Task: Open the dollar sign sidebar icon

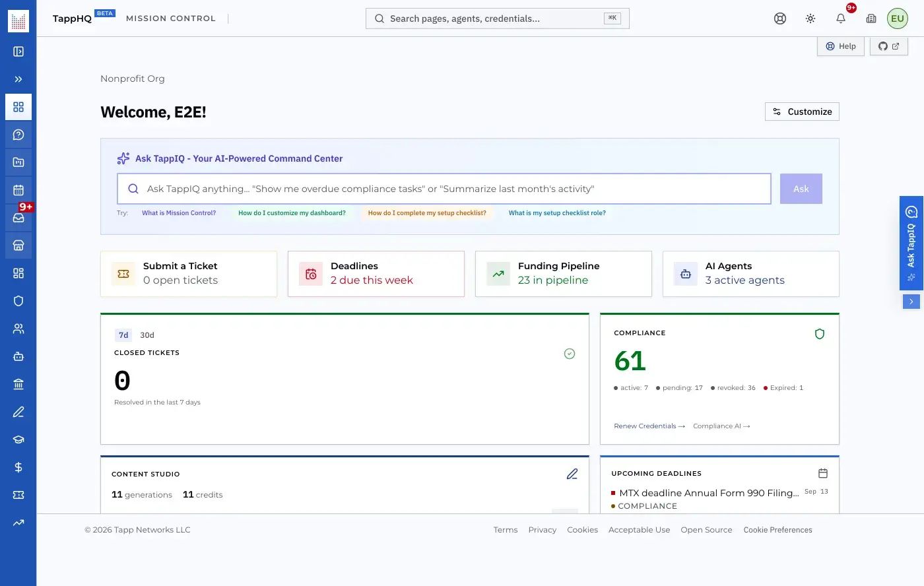Action: pos(18,467)
